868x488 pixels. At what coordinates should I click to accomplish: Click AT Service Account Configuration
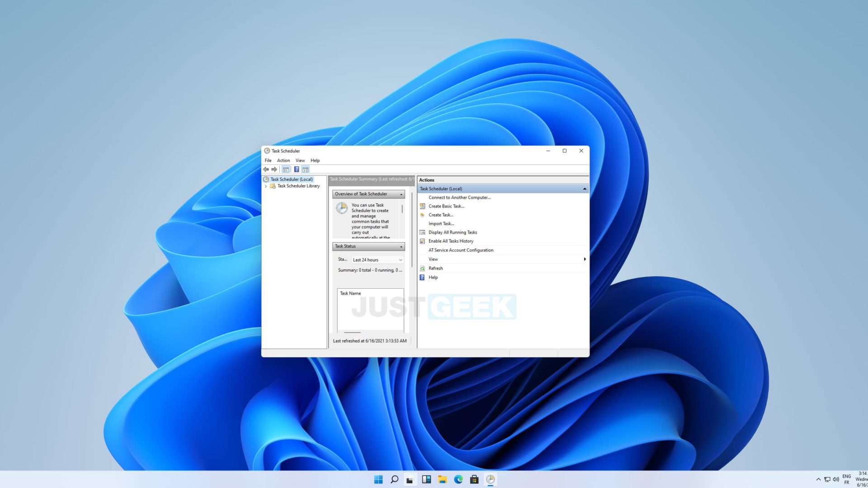click(x=461, y=250)
